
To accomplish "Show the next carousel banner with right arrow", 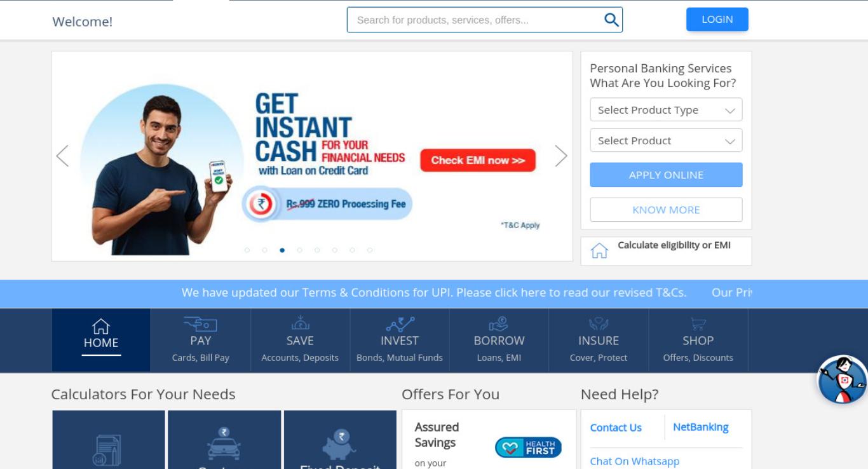I will point(560,156).
